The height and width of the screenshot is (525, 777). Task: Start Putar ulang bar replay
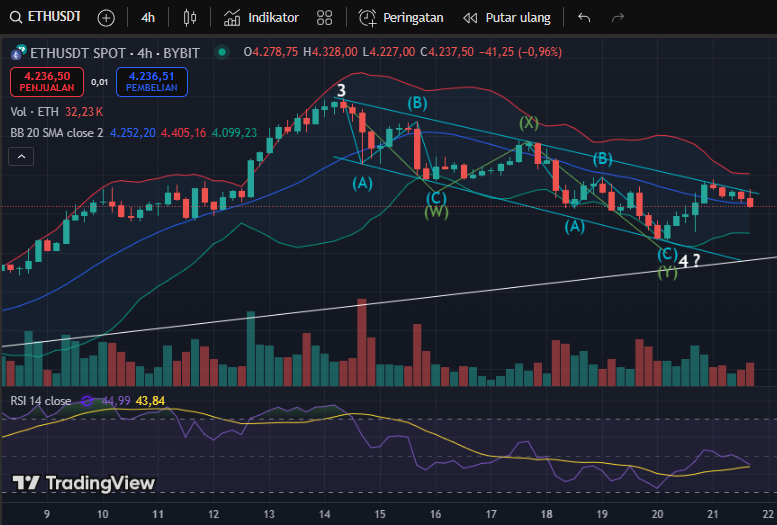507,18
